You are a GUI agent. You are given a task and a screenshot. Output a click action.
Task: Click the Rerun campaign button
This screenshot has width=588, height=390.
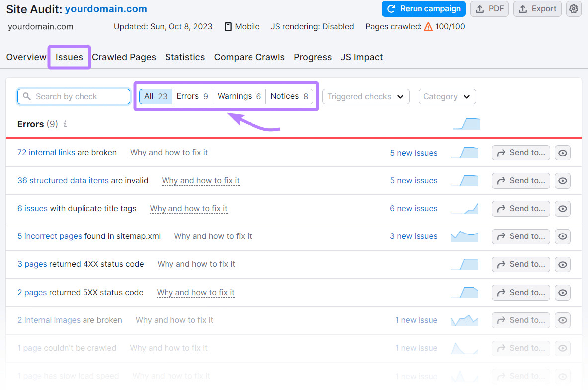tap(423, 9)
